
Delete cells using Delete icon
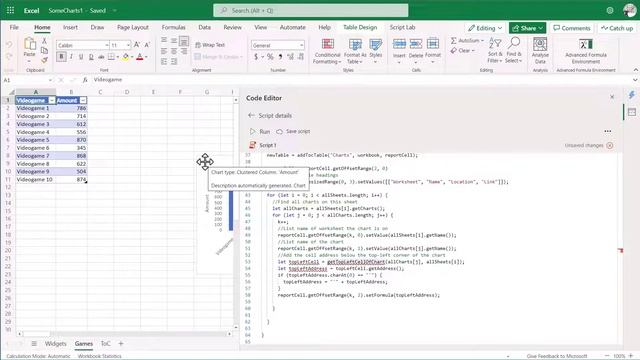pyautogui.click(x=416, y=43)
